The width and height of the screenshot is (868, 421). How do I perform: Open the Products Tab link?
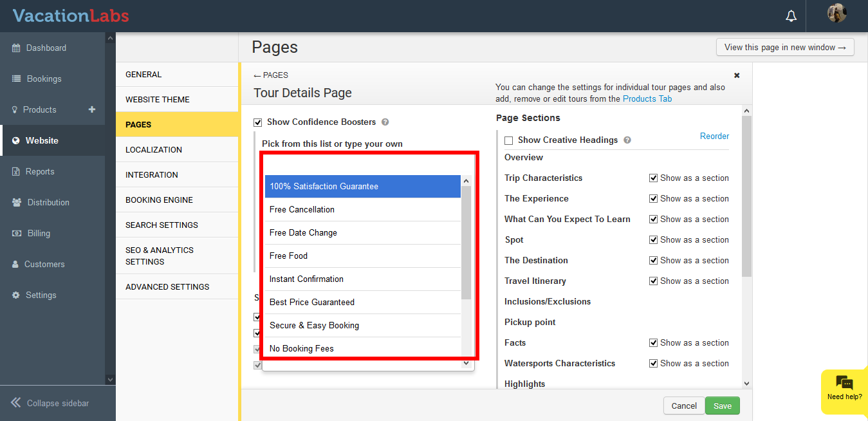(647, 99)
